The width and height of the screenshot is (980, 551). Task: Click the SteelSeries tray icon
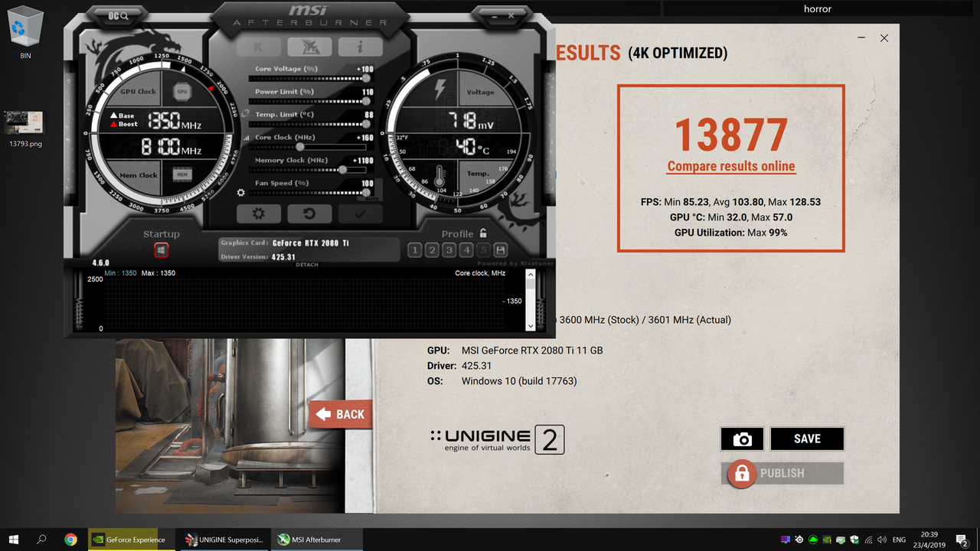click(x=799, y=540)
